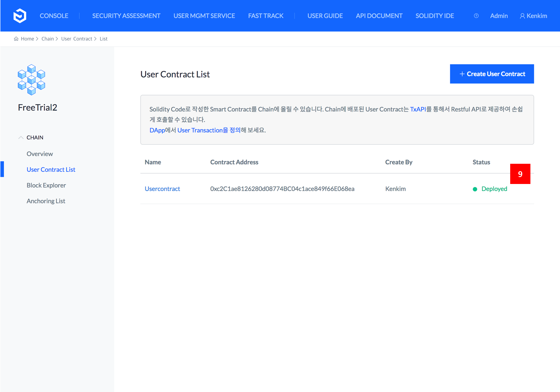This screenshot has width=560, height=392.
Task: Click the TxAPI link in description
Action: tap(418, 109)
